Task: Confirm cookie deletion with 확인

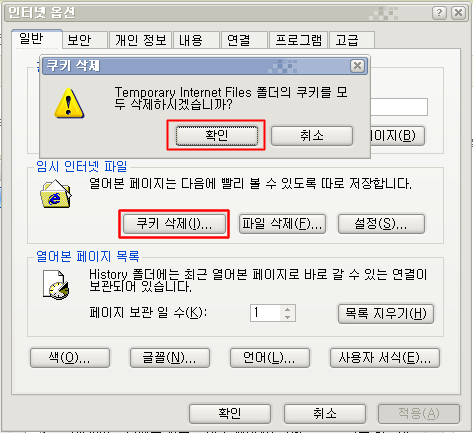Action: click(217, 136)
